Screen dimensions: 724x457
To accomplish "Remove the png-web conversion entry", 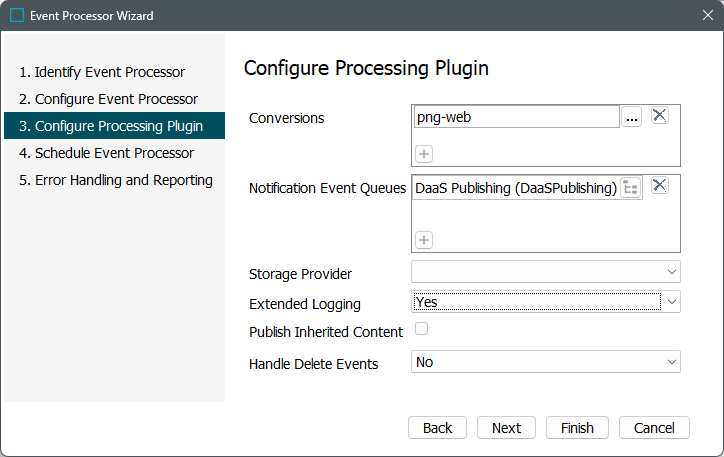I will coord(659,115).
